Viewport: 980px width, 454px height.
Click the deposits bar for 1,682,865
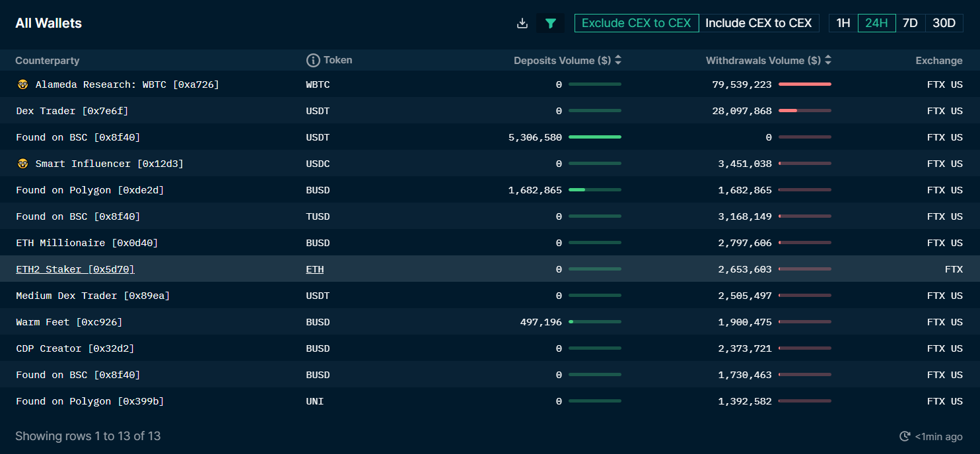click(595, 190)
